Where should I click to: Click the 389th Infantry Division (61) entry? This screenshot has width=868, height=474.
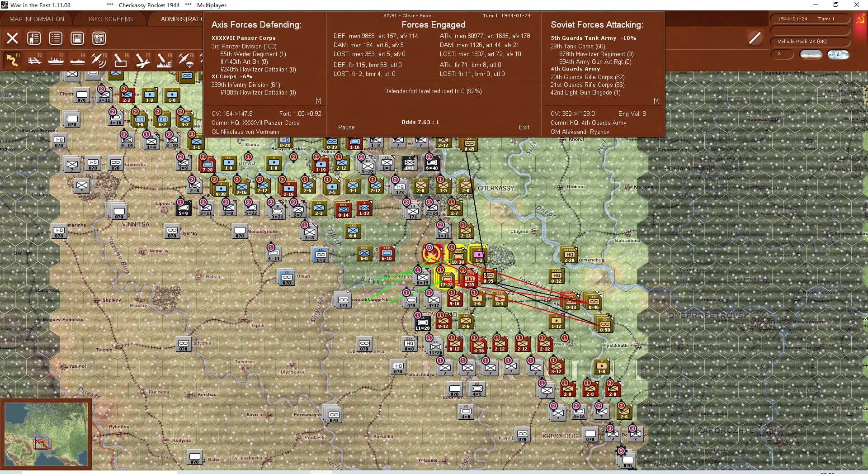tap(245, 85)
